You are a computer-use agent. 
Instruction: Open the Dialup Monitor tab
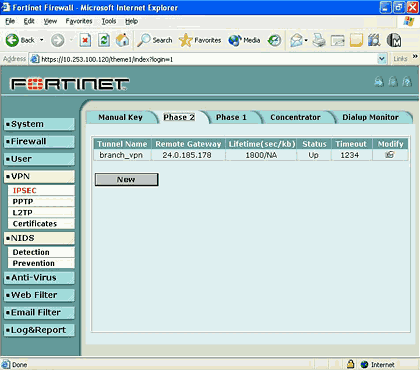(x=370, y=117)
